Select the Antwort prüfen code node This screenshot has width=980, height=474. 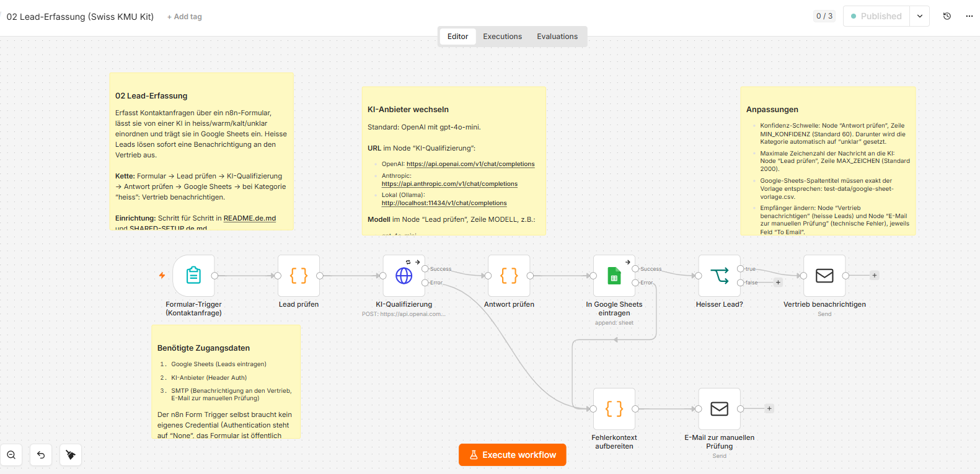coord(509,276)
